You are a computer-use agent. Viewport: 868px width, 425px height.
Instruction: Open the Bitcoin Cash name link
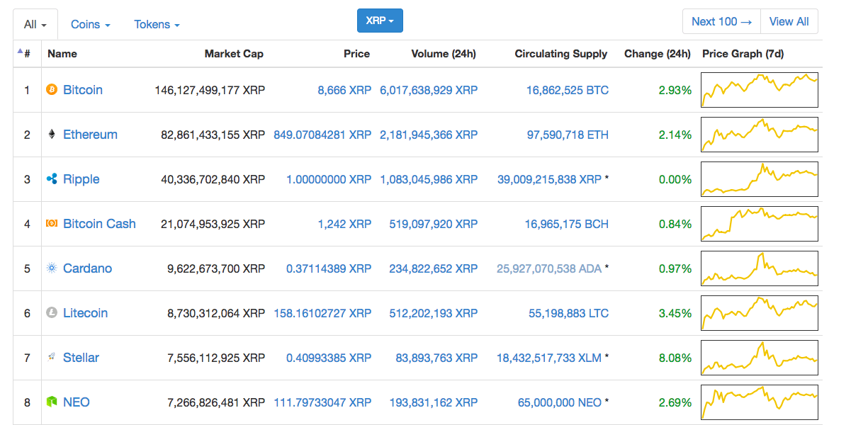pyautogui.click(x=99, y=224)
